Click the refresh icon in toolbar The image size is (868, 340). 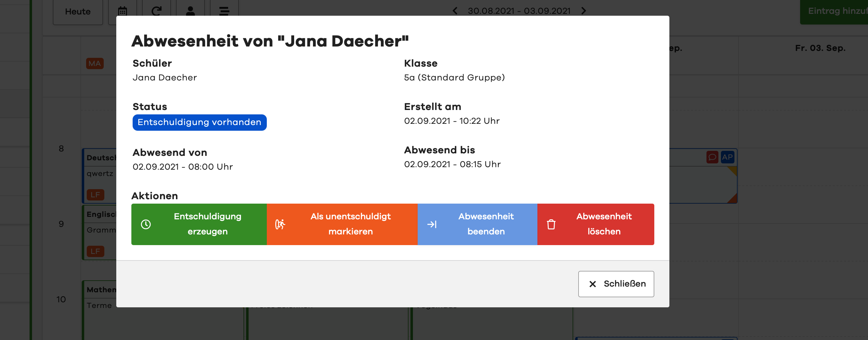[x=157, y=11]
